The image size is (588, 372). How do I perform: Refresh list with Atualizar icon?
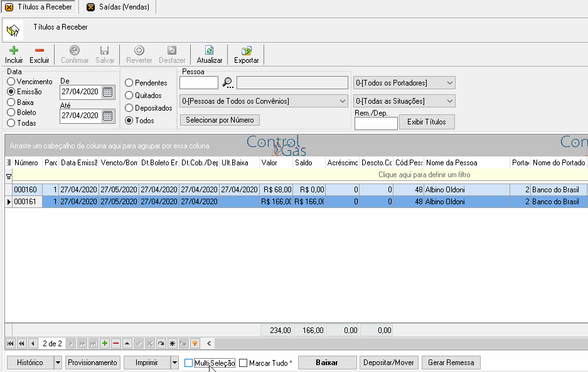click(x=209, y=50)
